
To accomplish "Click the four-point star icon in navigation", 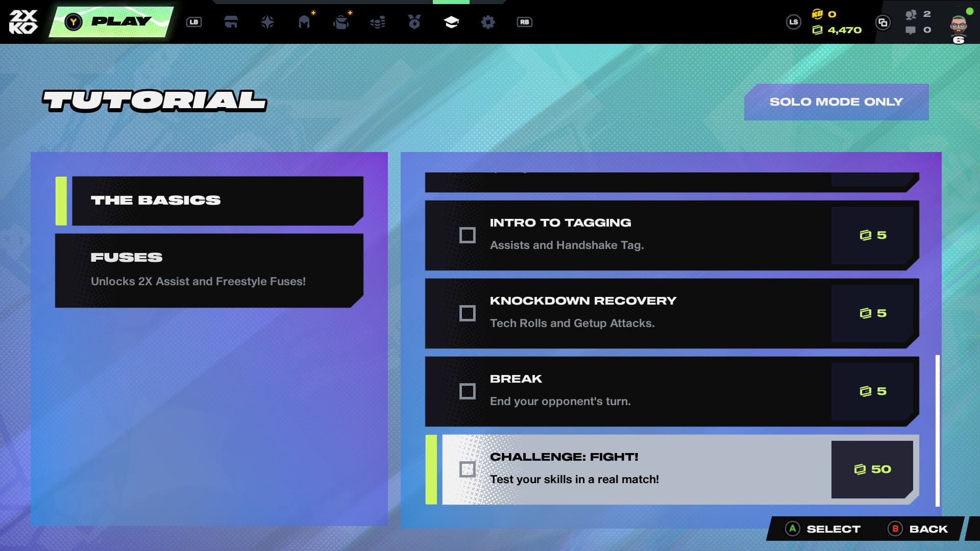I will coord(267,22).
